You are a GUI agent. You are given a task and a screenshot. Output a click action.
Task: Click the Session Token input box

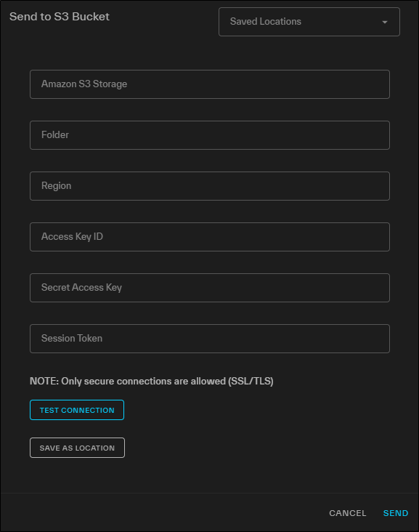click(x=210, y=339)
